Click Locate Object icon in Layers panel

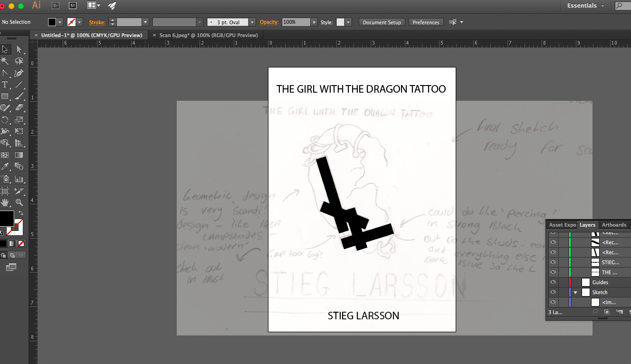[x=595, y=312]
